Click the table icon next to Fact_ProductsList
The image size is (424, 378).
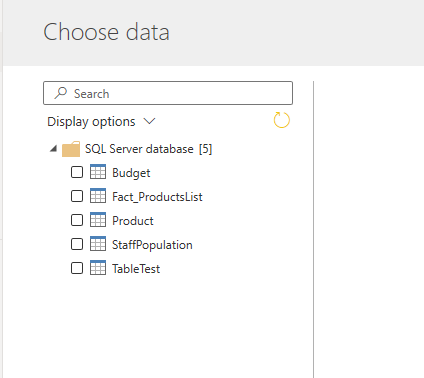click(x=98, y=196)
